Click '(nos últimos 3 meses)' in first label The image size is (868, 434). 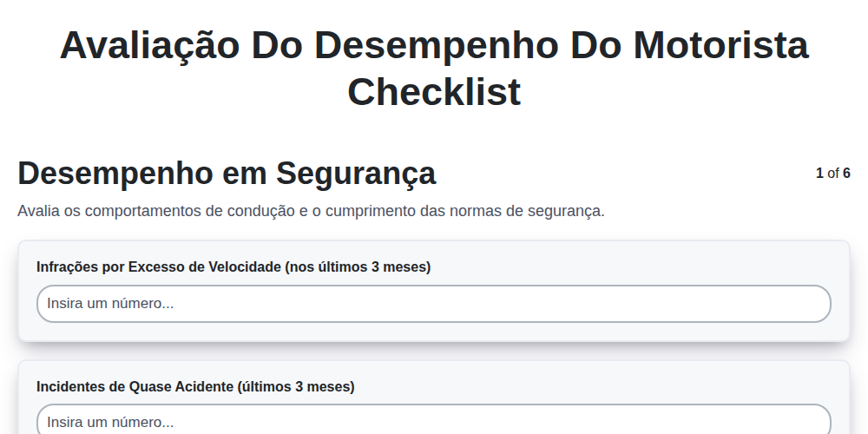click(x=358, y=266)
